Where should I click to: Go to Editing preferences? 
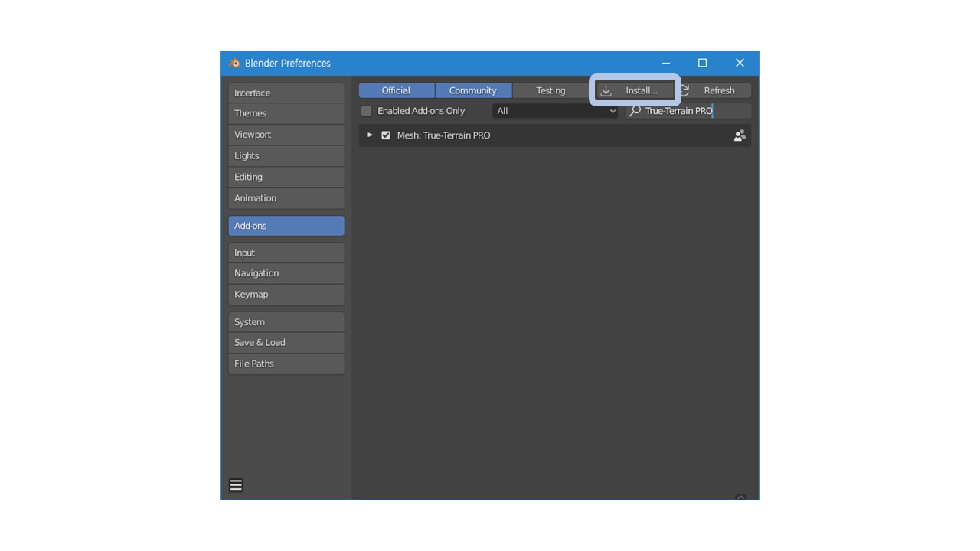(286, 177)
